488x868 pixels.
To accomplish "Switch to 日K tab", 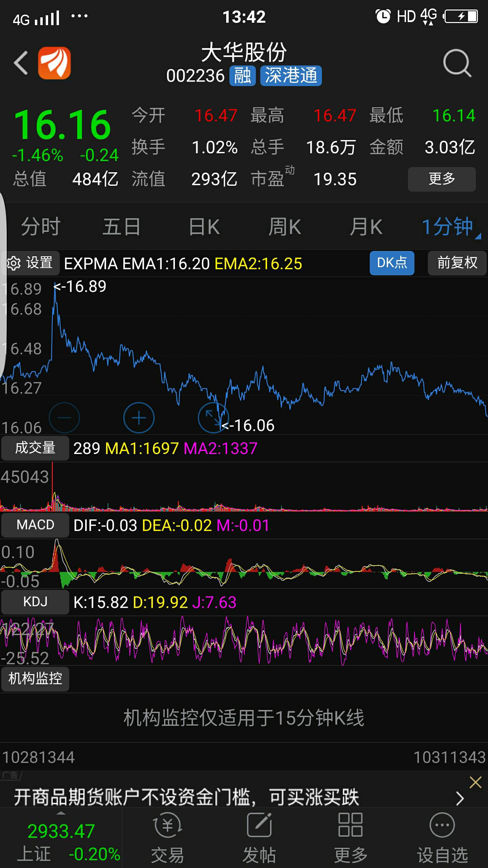I will [204, 226].
